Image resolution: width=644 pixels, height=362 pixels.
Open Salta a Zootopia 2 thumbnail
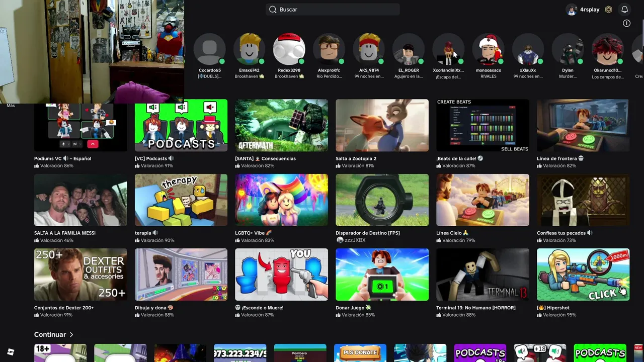pos(382,125)
